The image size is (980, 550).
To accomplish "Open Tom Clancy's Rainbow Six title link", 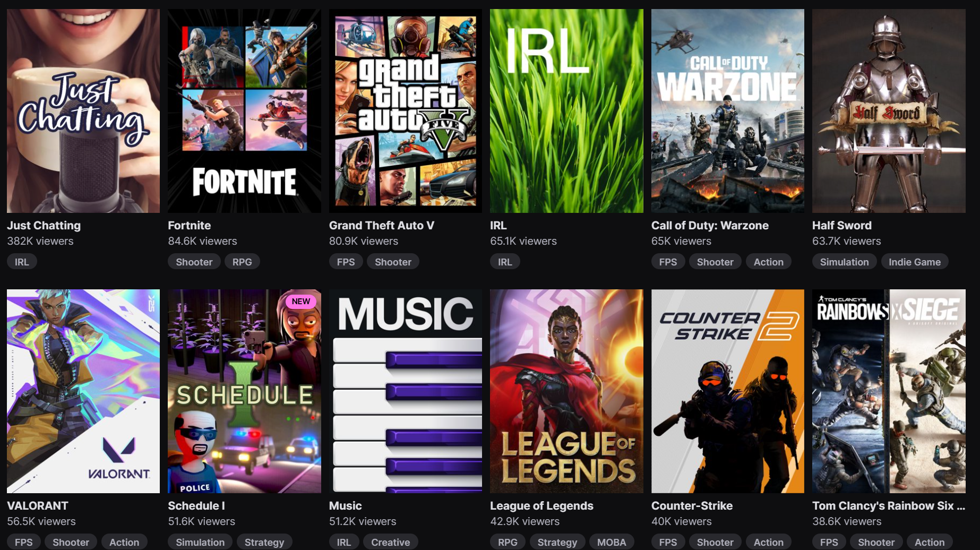I will pos(889,506).
